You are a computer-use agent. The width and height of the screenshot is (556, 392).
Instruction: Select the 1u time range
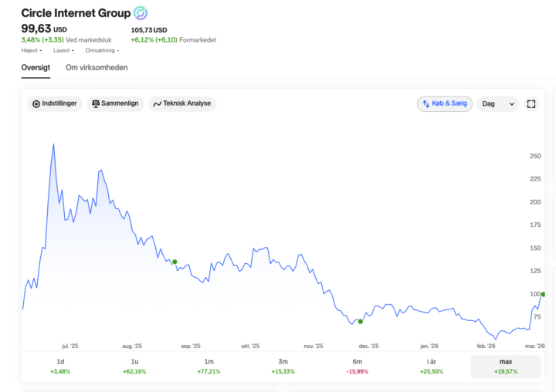(x=134, y=366)
